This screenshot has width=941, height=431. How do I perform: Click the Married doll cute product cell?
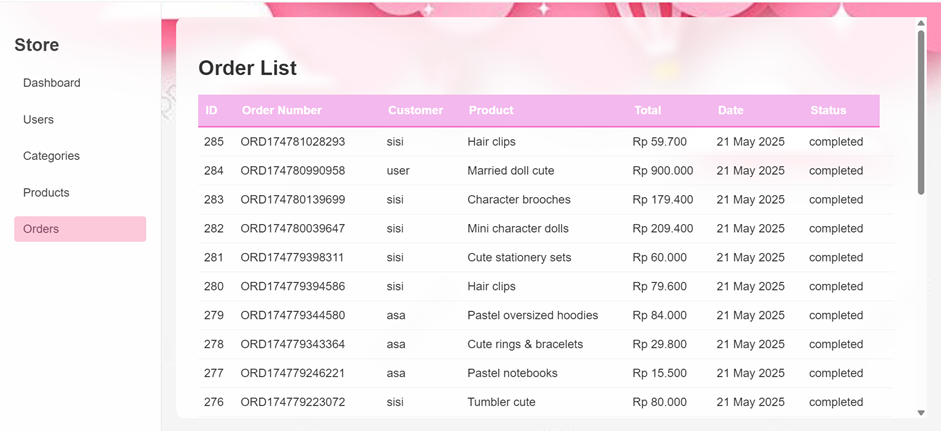(510, 171)
